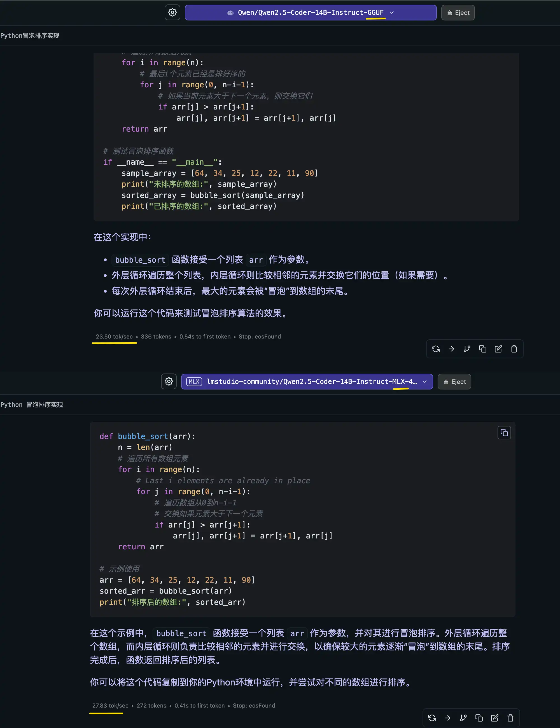Open settings gear beside GGUF model selector

pyautogui.click(x=172, y=13)
